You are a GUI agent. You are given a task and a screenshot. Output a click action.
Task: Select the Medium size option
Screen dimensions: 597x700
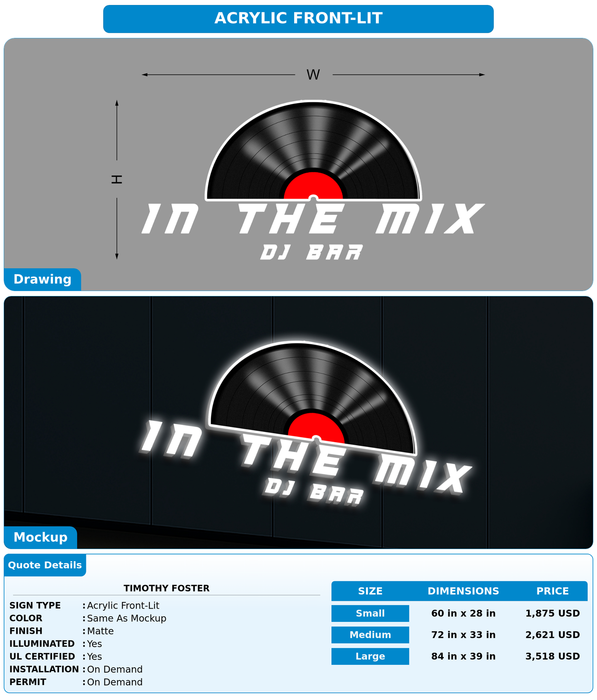coord(370,635)
